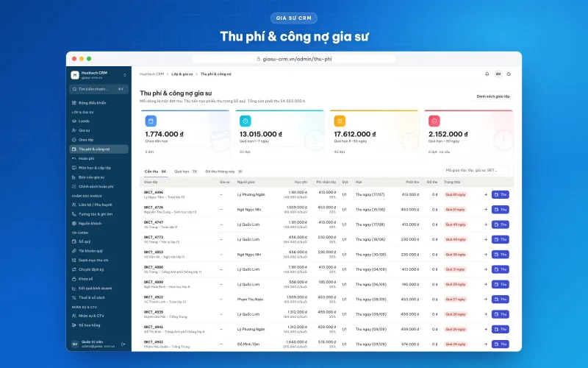Open Kết quả kinh doanh in sidebar
The height and width of the screenshot is (368, 588).
pyautogui.click(x=99, y=289)
